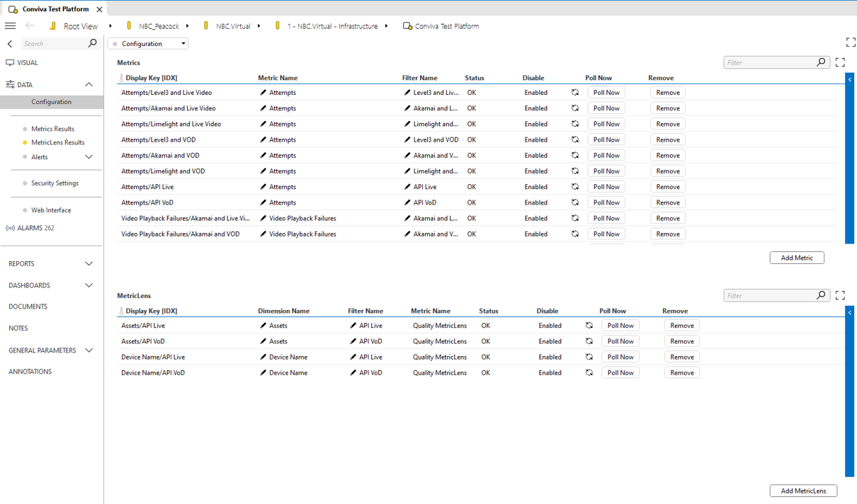Edit metric name pencil for Attempts/API VoD

(263, 202)
